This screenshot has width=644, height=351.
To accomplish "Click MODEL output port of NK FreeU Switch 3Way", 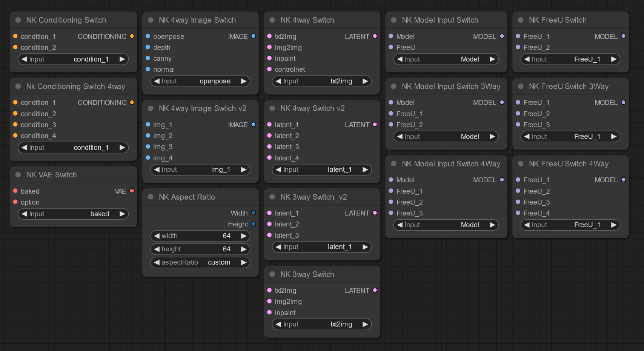I will (624, 102).
